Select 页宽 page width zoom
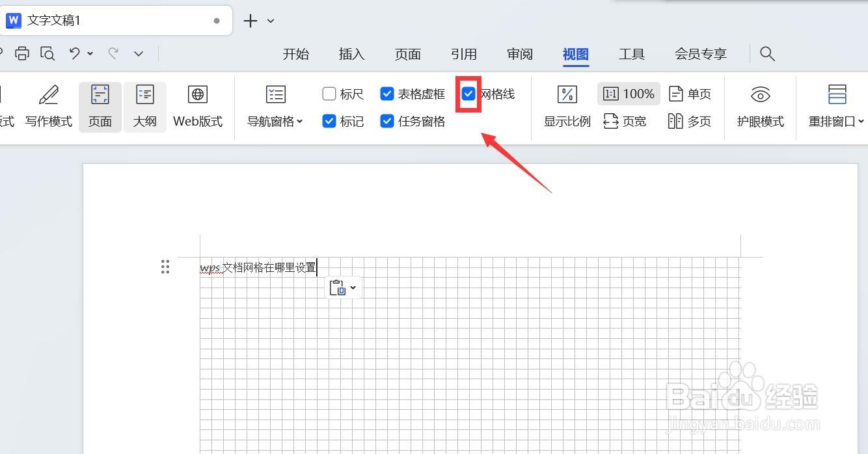This screenshot has height=454, width=868. pos(625,121)
